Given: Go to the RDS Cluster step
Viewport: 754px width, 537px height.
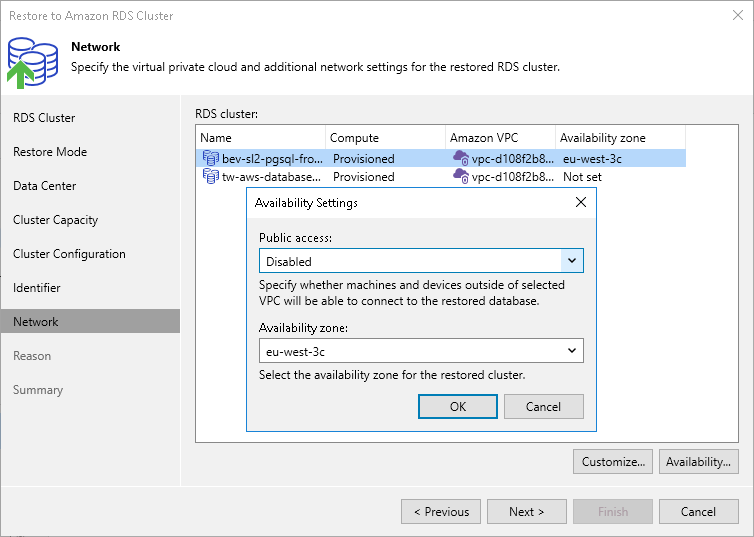Looking at the screenshot, I should tap(44, 118).
